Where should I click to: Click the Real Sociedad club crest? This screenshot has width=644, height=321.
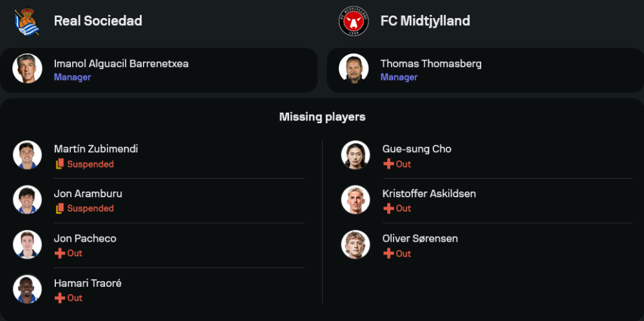pos(27,21)
